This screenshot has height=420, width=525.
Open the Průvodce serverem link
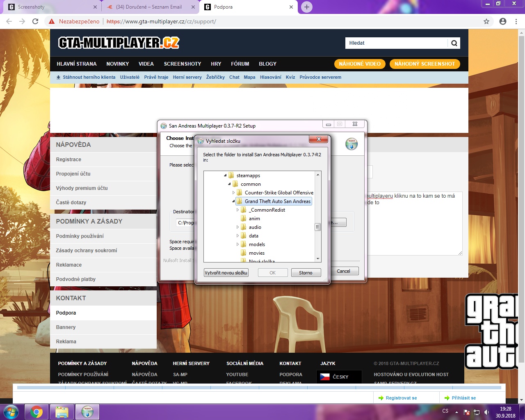[320, 77]
